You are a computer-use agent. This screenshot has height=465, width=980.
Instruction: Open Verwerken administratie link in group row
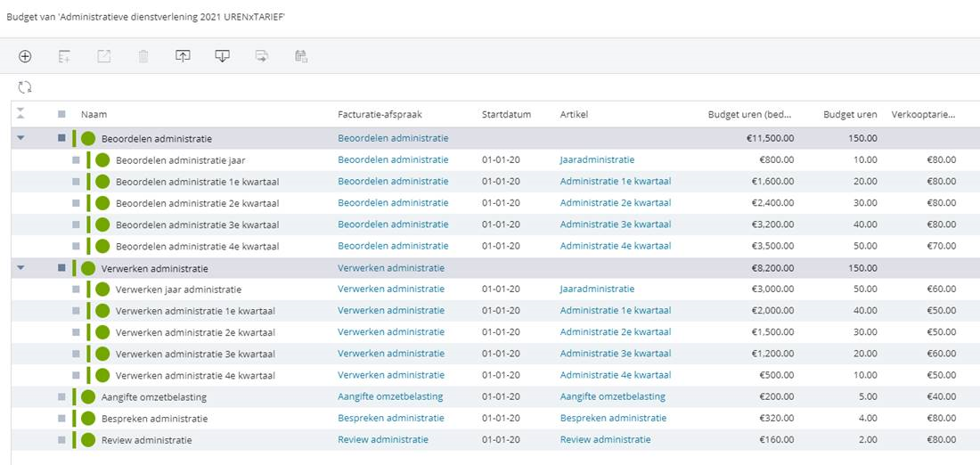pos(391,267)
